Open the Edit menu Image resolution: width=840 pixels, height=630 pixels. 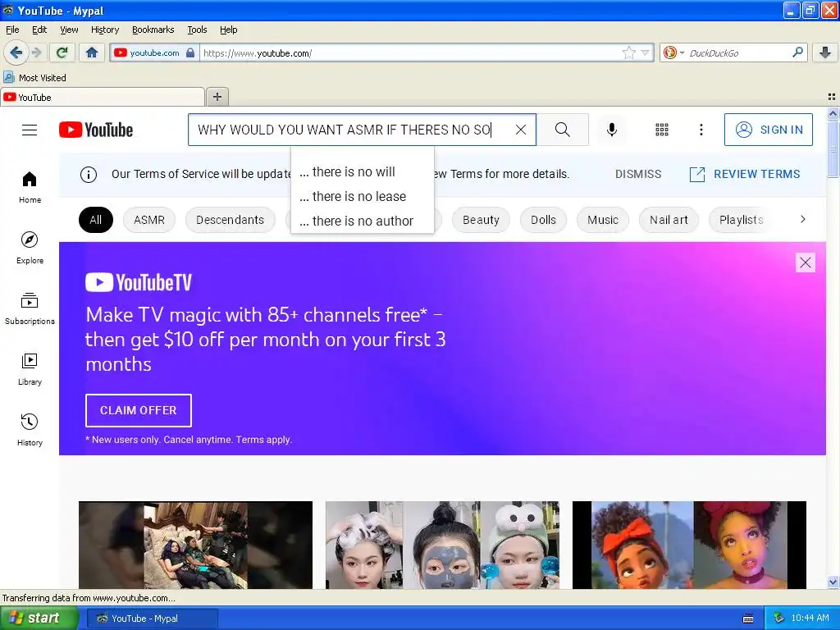(39, 30)
